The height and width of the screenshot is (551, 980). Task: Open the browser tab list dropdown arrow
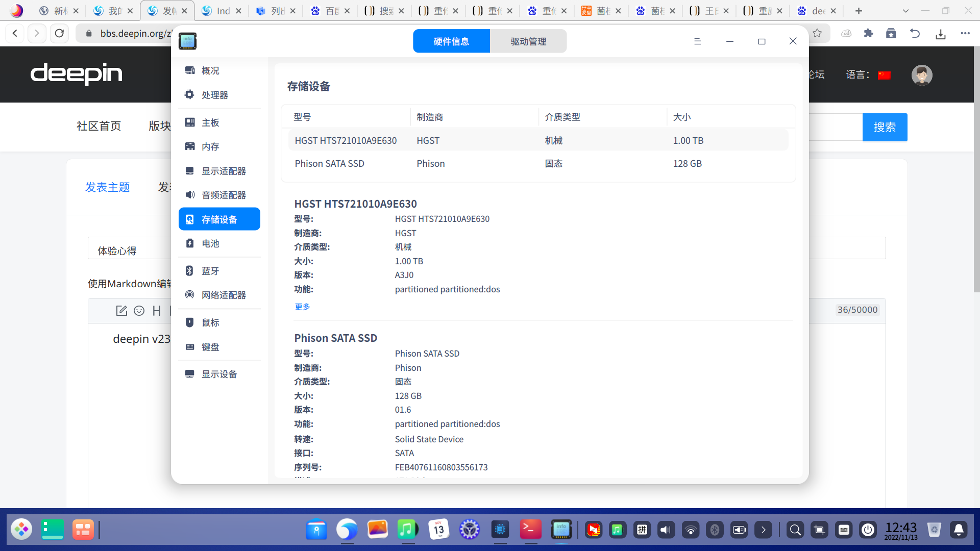click(905, 11)
